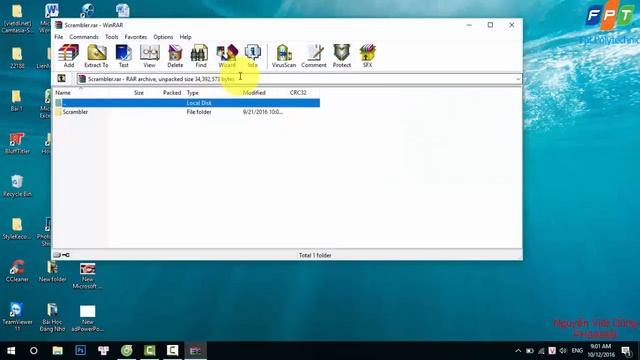Image resolution: width=640 pixels, height=360 pixels.
Task: Open the notification center icon
Action: (627, 351)
